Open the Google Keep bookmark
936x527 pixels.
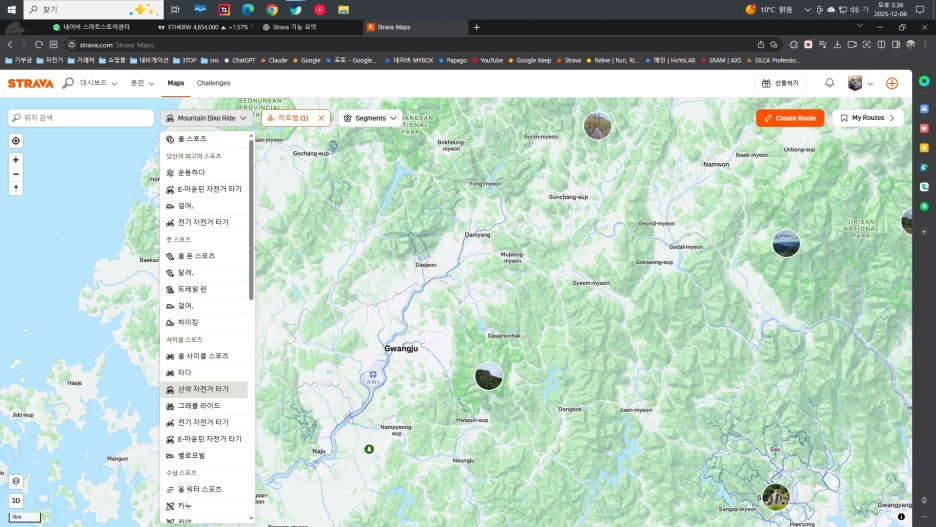point(529,60)
